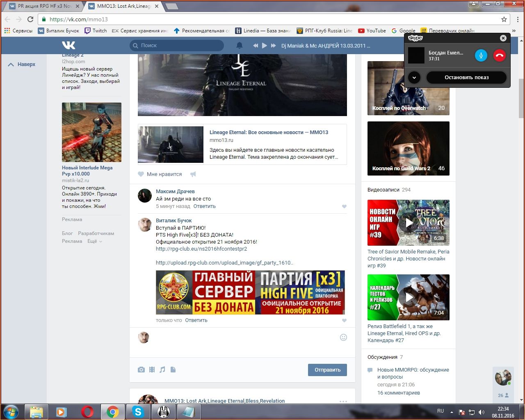
Task: Click the VK search field
Action: tap(177, 46)
